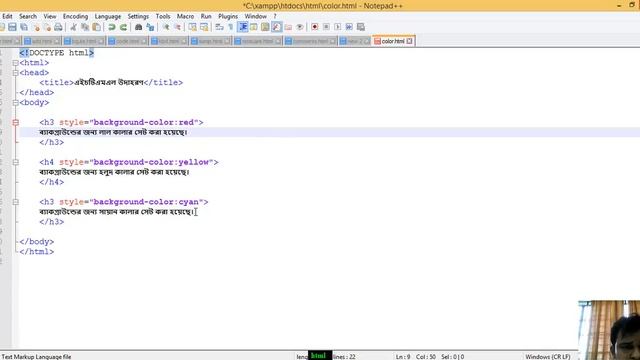Click the Close document toolbar icon

36,27
